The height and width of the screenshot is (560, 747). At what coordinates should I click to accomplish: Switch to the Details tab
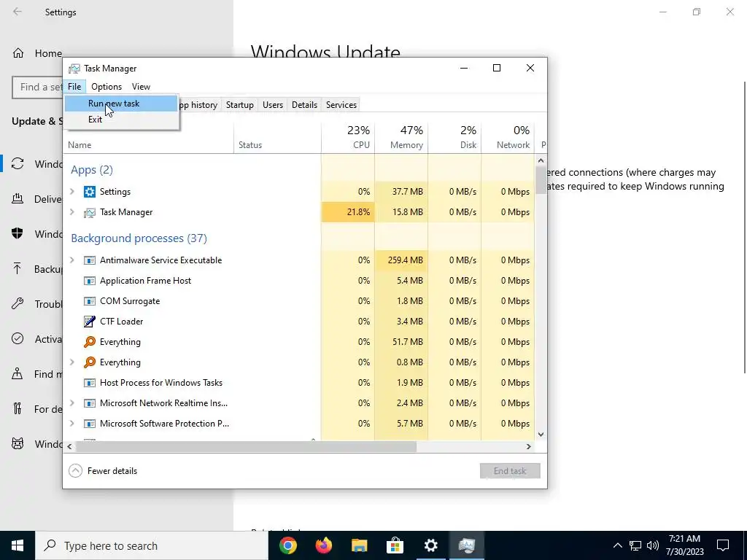coord(304,105)
